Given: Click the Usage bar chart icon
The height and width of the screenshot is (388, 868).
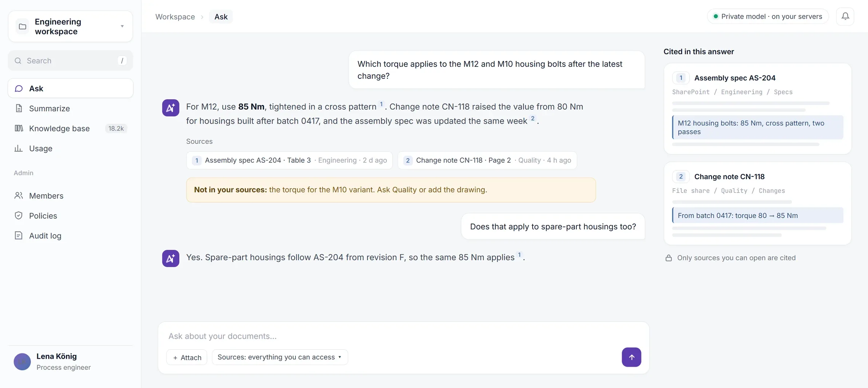Looking at the screenshot, I should click(x=19, y=148).
